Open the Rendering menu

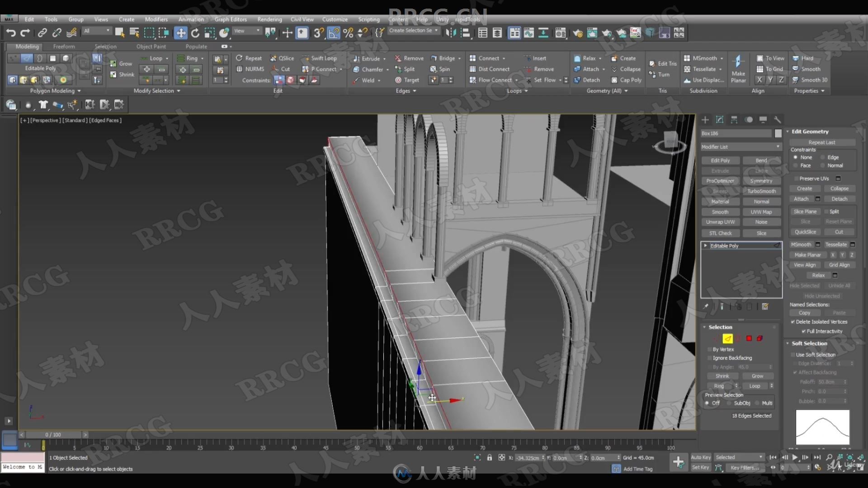point(269,19)
